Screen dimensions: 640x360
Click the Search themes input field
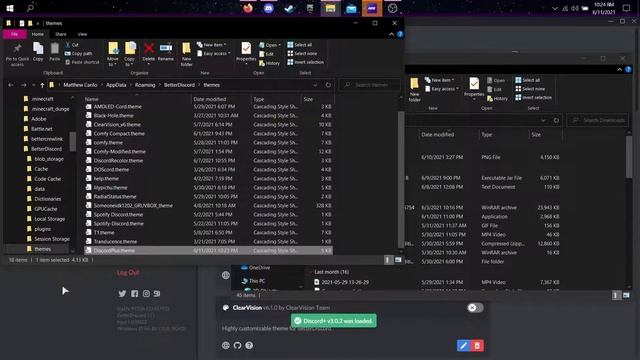tap(369, 85)
